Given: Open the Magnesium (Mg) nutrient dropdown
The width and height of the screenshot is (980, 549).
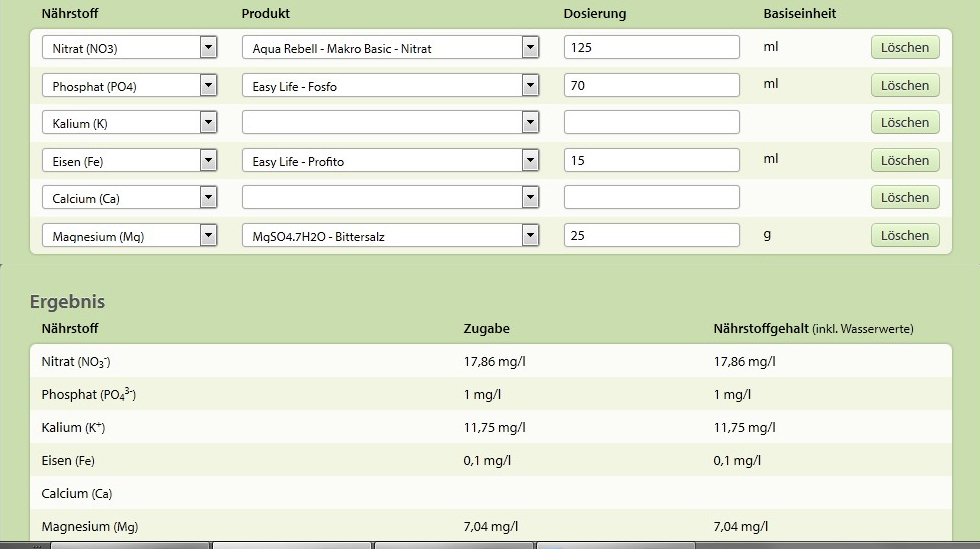Looking at the screenshot, I should tap(129, 236).
